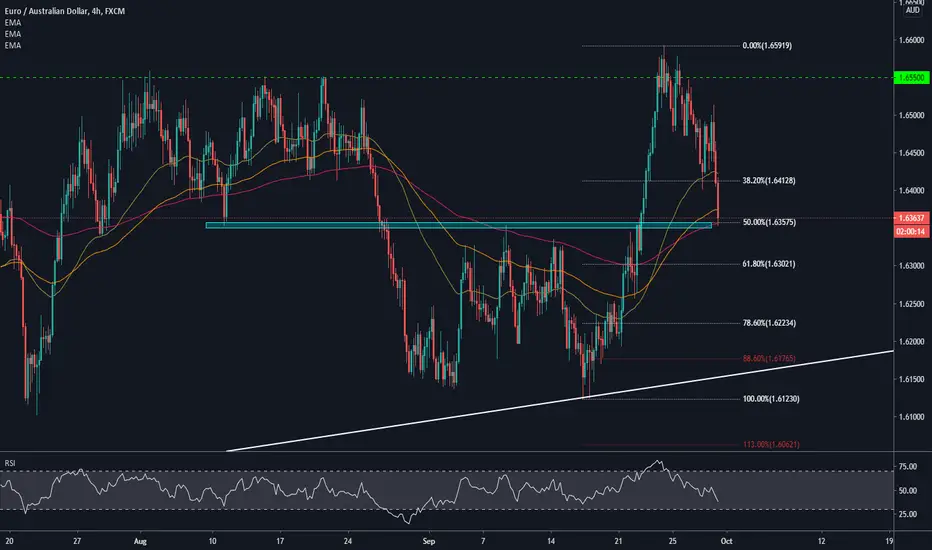Viewport: 932px width, 550px height.
Task: Click the green 1.65500 price line tag
Action: click(x=911, y=78)
